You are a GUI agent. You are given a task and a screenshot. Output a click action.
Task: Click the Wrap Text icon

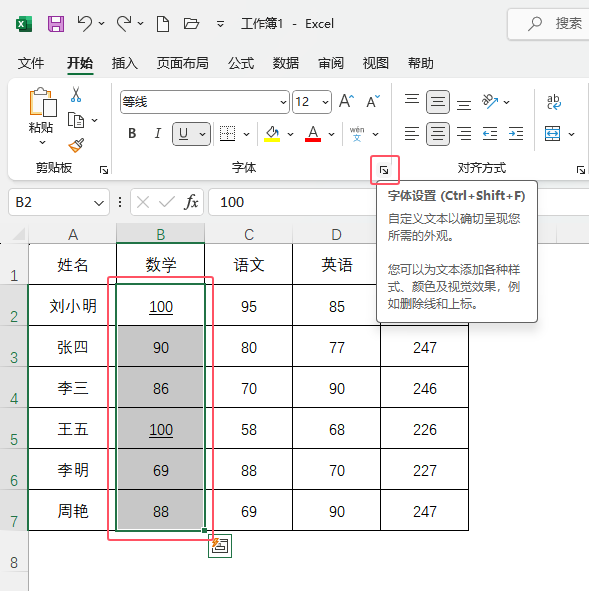coord(554,102)
